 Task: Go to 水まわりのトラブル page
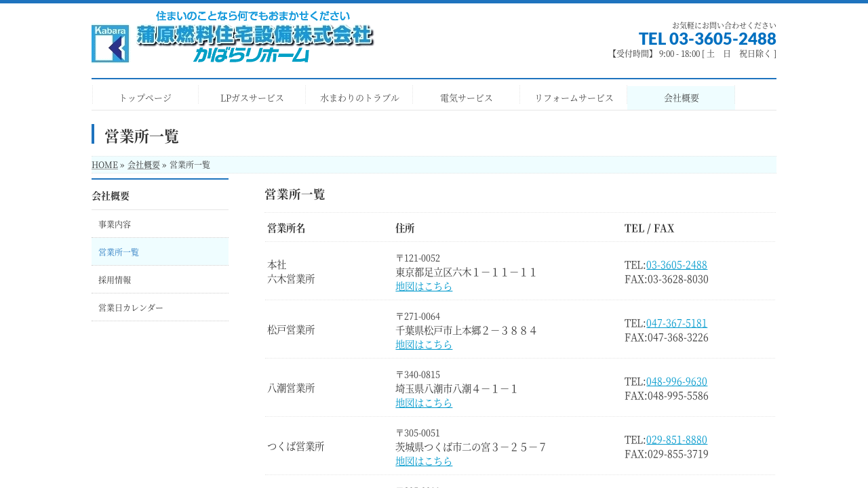[359, 98]
